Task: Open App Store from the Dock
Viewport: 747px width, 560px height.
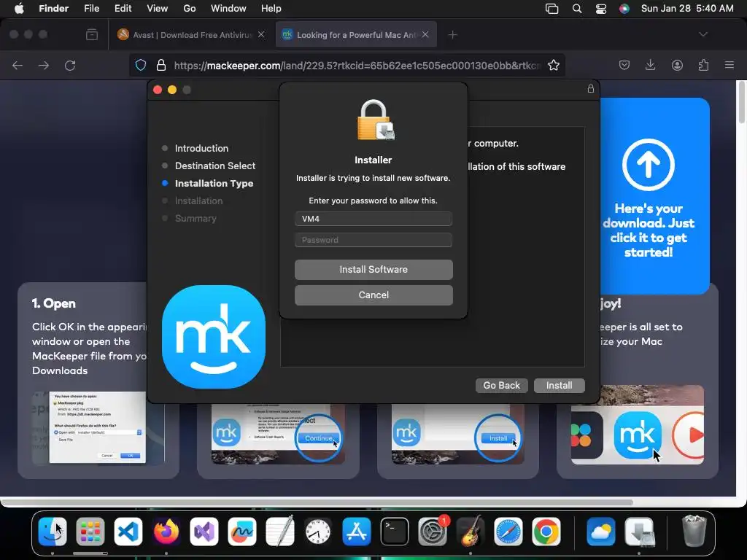Action: 356,532
